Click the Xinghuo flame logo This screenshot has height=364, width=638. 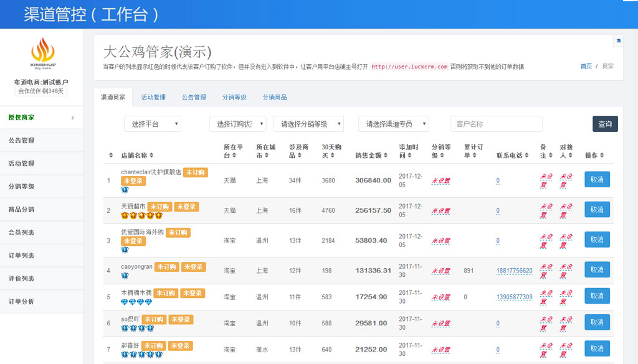click(x=43, y=53)
